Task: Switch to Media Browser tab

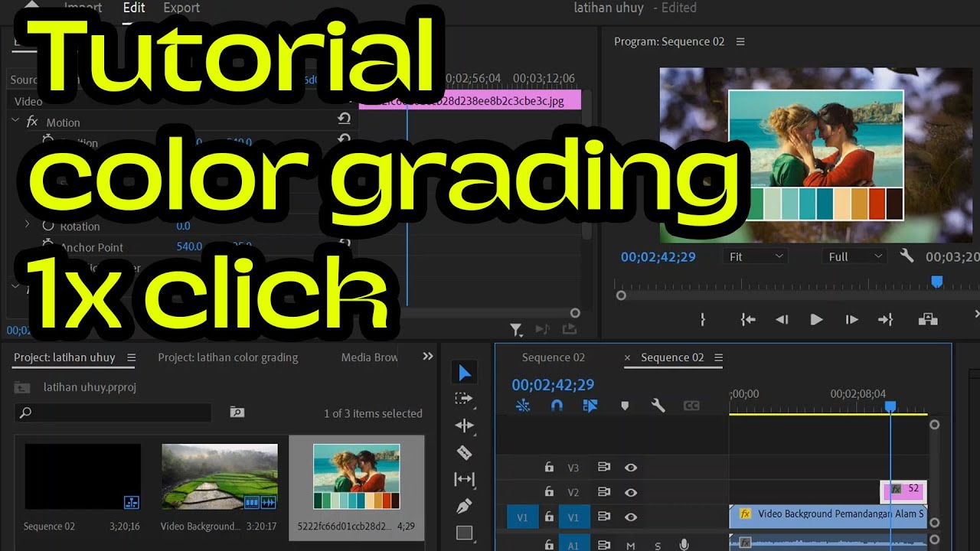Action: (370, 357)
